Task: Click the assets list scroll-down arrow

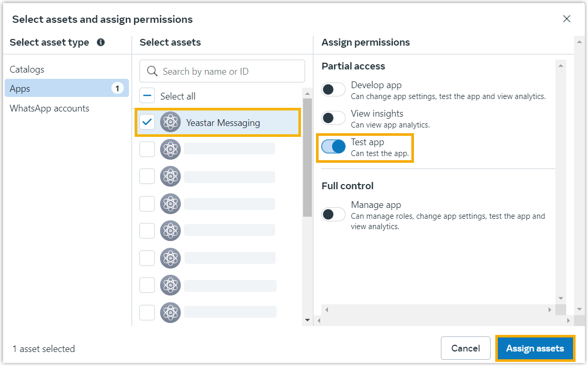Action: coord(307,320)
